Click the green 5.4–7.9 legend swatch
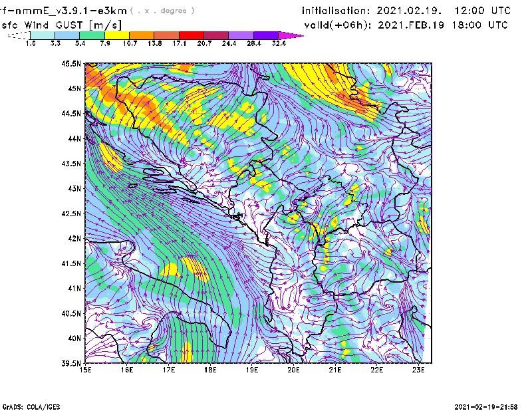The height and width of the screenshot is (411, 532). pyautogui.click(x=92, y=35)
